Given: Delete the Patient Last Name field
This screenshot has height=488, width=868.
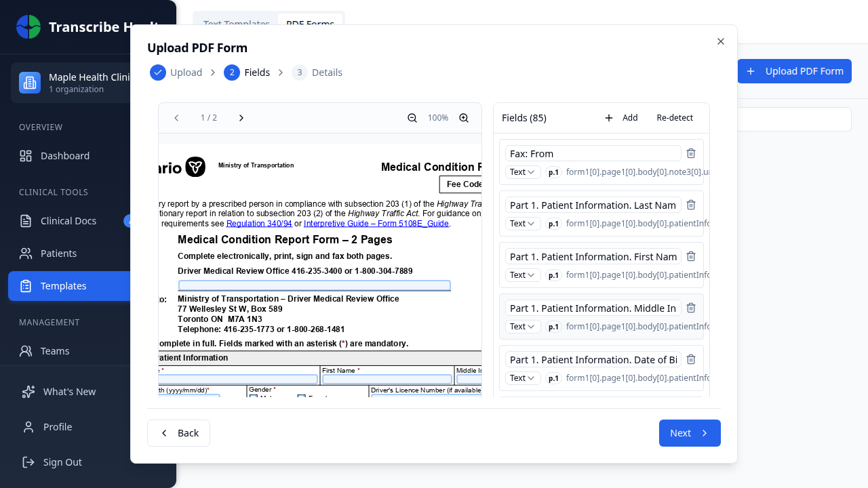Looking at the screenshot, I should point(691,205).
